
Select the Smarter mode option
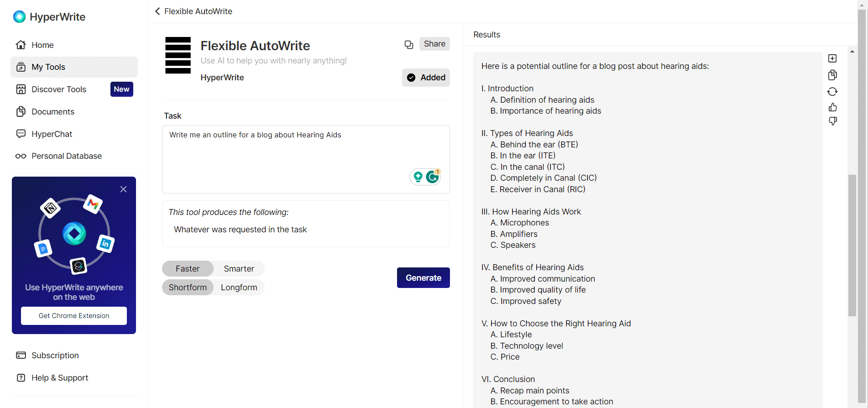coord(239,269)
